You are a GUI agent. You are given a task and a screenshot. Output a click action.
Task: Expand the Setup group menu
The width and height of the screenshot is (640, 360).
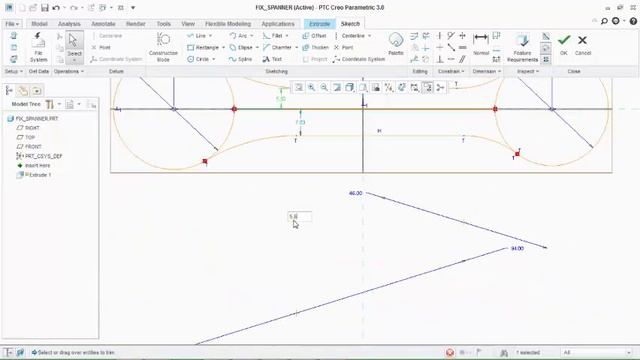click(13, 71)
